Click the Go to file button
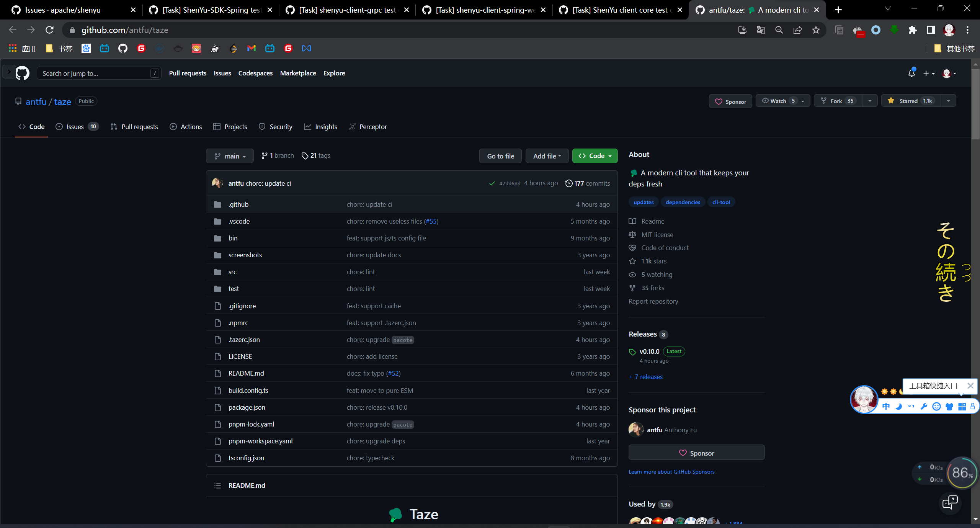Image resolution: width=980 pixels, height=528 pixels. [500, 156]
